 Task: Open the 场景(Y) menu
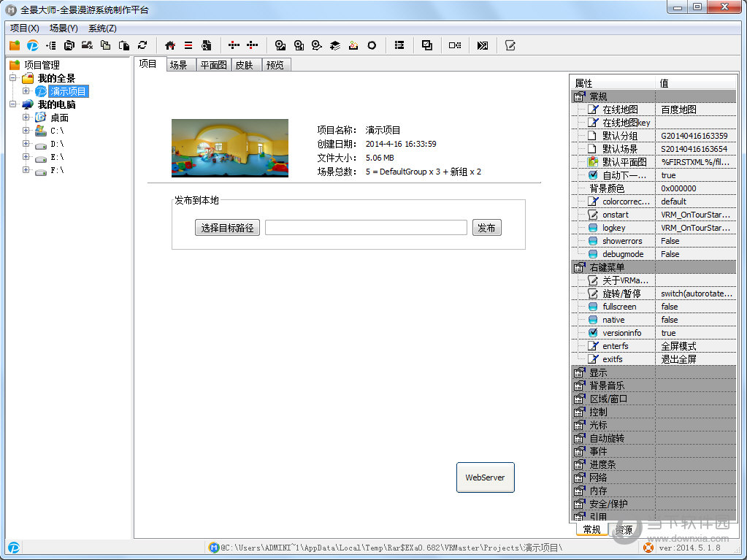[x=64, y=28]
